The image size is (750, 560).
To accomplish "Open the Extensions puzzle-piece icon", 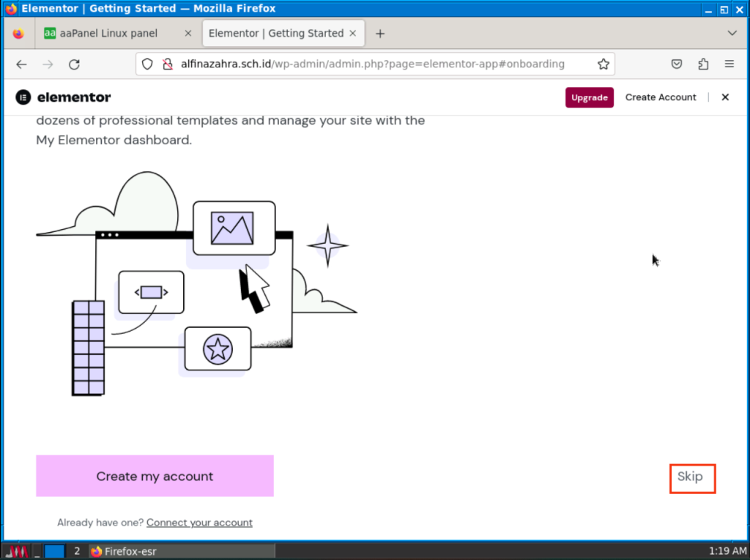I will 703,64.
